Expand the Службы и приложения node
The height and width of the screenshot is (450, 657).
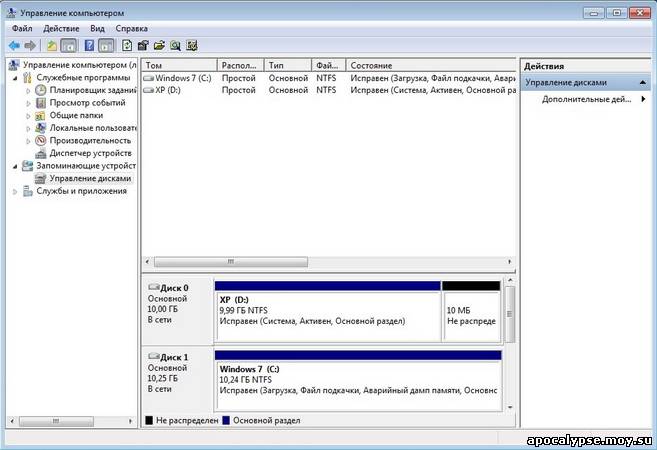pos(15,191)
